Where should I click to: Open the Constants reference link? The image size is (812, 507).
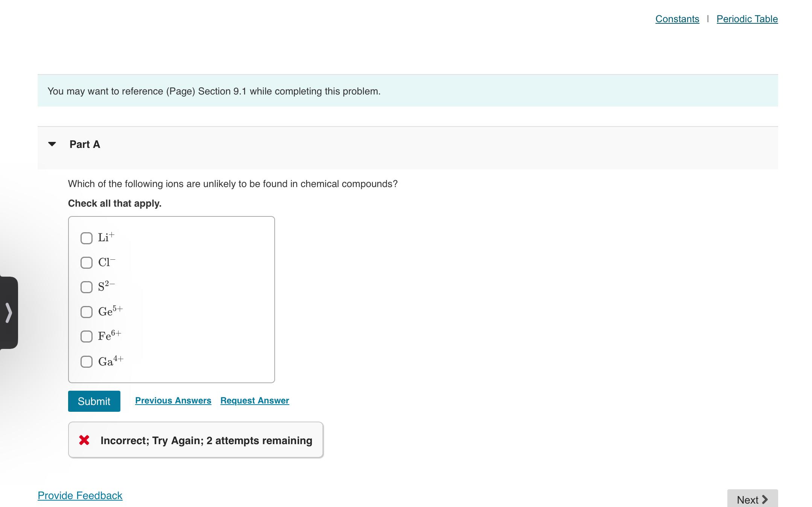(x=677, y=19)
